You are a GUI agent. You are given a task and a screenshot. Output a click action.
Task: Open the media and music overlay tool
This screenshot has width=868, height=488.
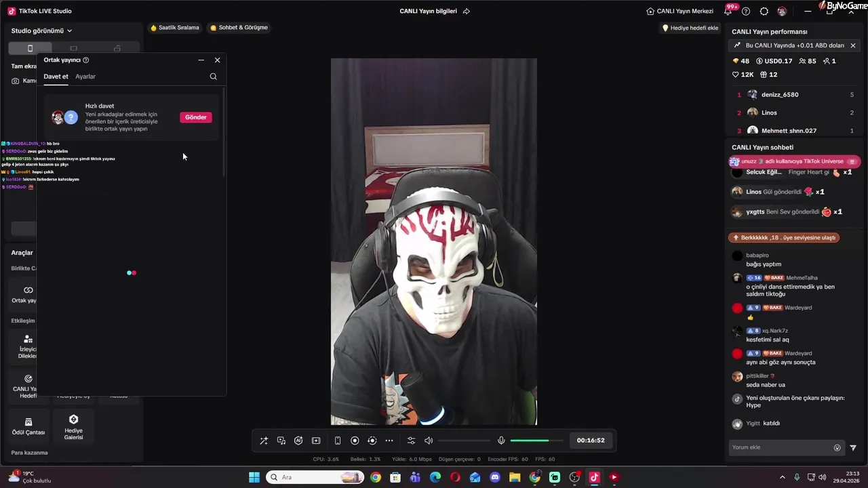(281, 441)
